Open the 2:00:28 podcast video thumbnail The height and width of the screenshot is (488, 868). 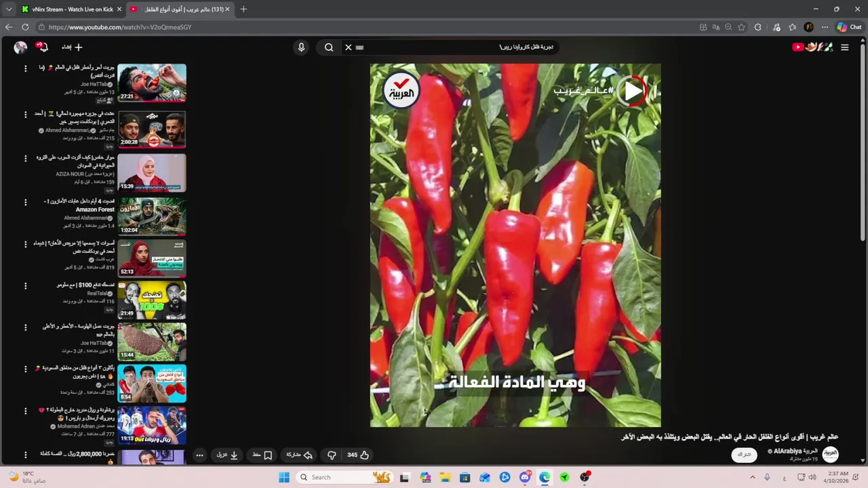(152, 129)
